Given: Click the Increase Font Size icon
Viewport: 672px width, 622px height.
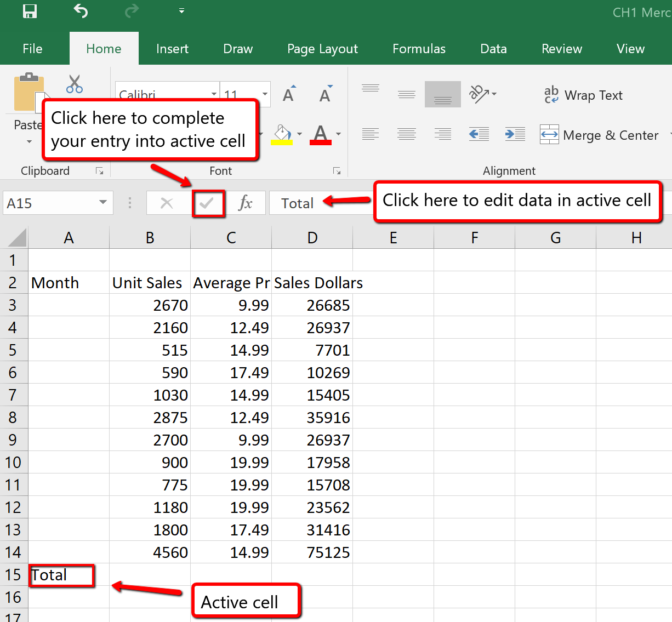Looking at the screenshot, I should pyautogui.click(x=288, y=93).
